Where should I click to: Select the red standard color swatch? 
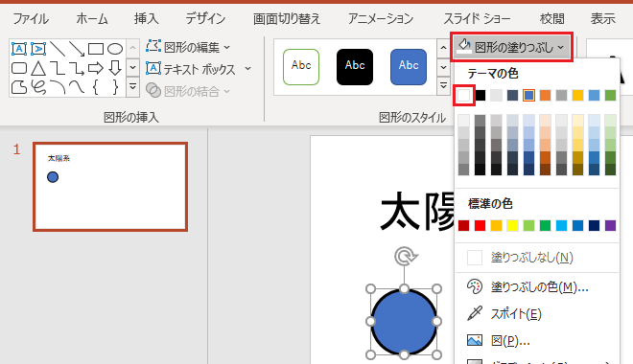pyautogui.click(x=480, y=225)
